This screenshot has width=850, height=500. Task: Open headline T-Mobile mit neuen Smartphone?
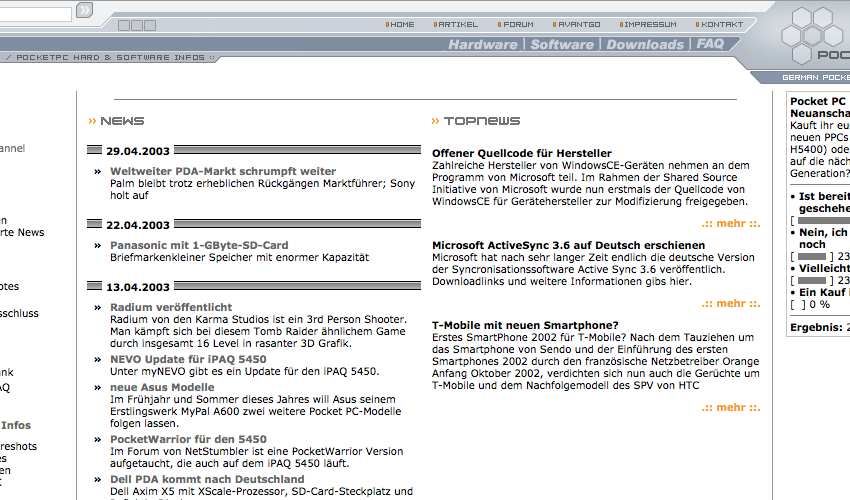(525, 325)
